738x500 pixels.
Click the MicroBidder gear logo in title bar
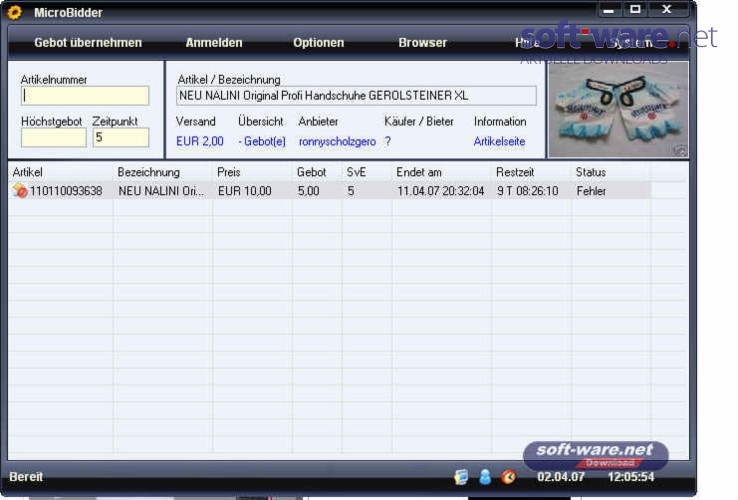15,12
